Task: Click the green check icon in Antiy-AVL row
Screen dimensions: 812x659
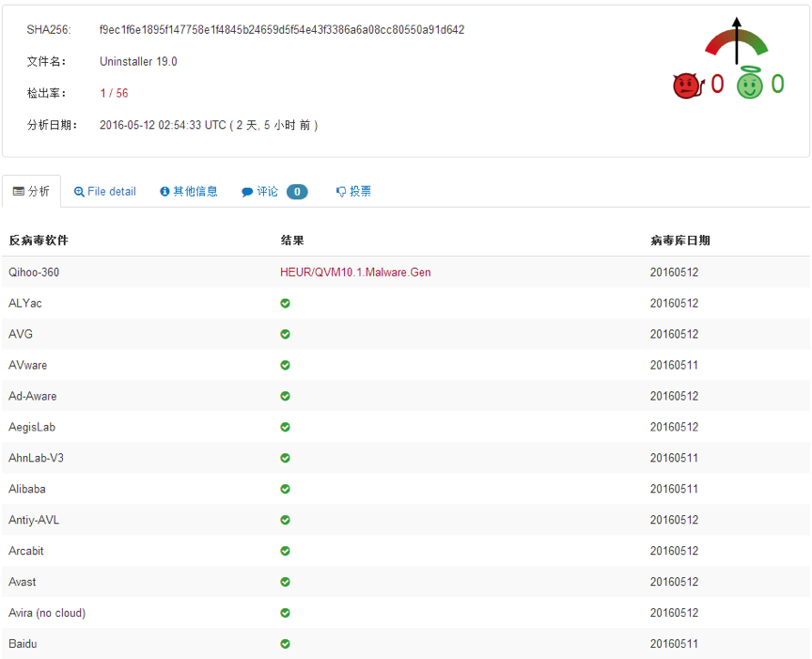Action: tap(285, 520)
